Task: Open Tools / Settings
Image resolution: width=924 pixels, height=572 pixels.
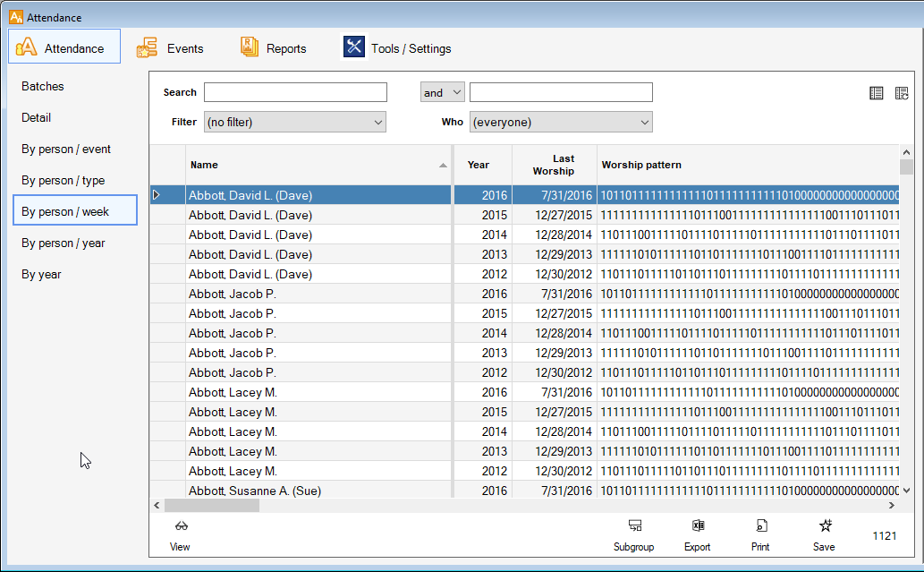Action: [397, 48]
